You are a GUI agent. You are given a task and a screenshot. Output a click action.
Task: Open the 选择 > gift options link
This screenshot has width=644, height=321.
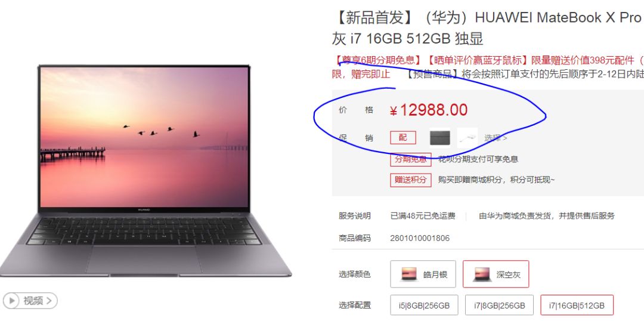pyautogui.click(x=496, y=138)
